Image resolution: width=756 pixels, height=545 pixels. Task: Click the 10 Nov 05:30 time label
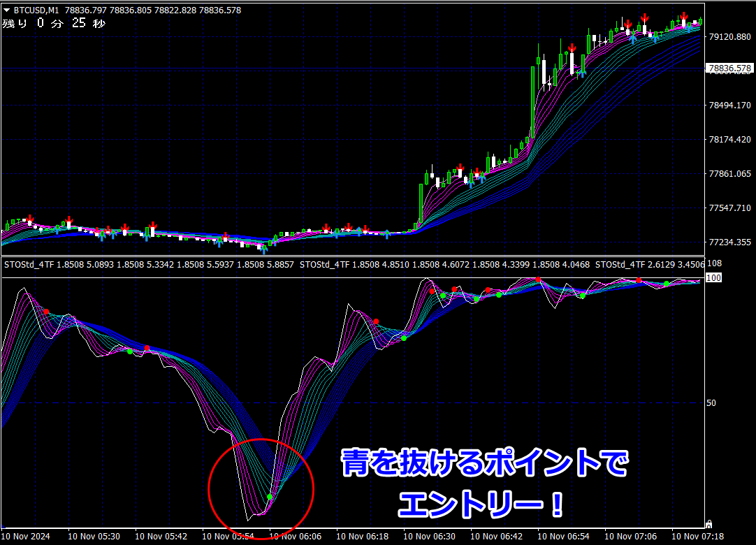coord(94,537)
